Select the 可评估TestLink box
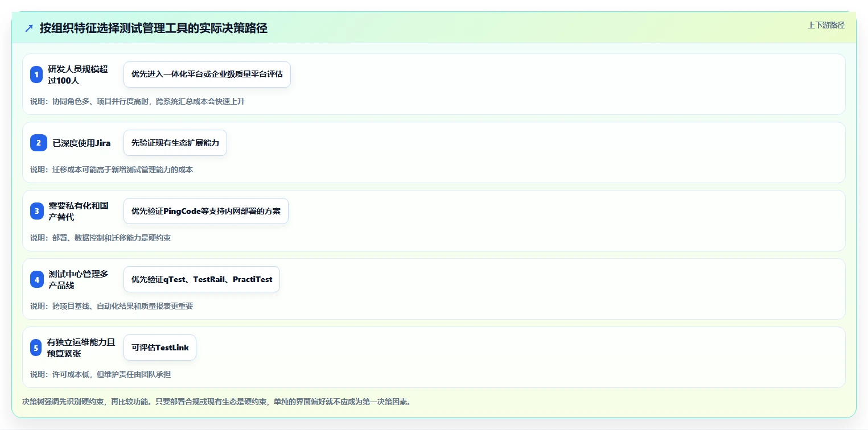Screen dimensions: 868x430 pyautogui.click(x=160, y=348)
